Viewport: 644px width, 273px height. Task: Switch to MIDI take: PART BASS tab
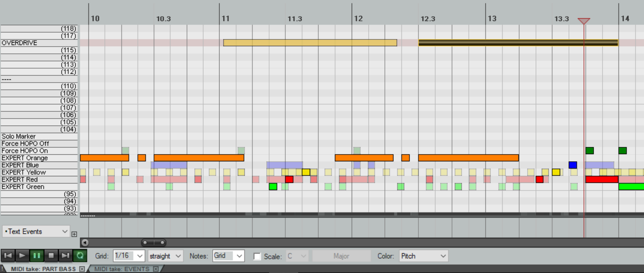tap(44, 269)
